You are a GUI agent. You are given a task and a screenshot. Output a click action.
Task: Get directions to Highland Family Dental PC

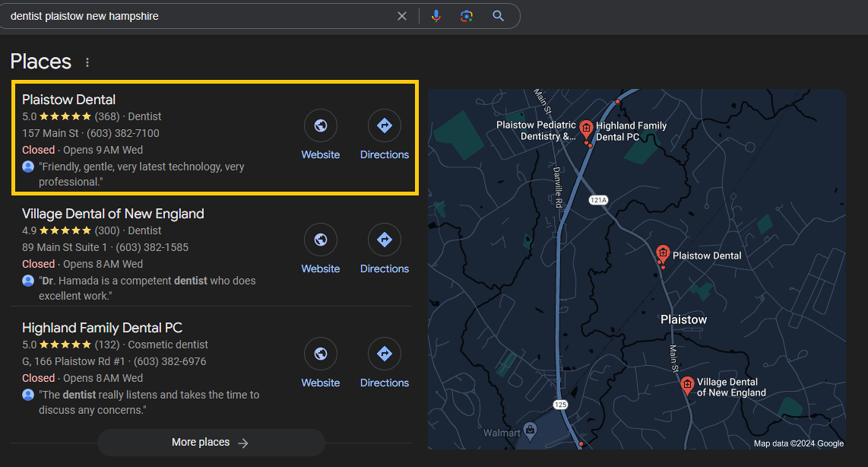click(x=384, y=354)
